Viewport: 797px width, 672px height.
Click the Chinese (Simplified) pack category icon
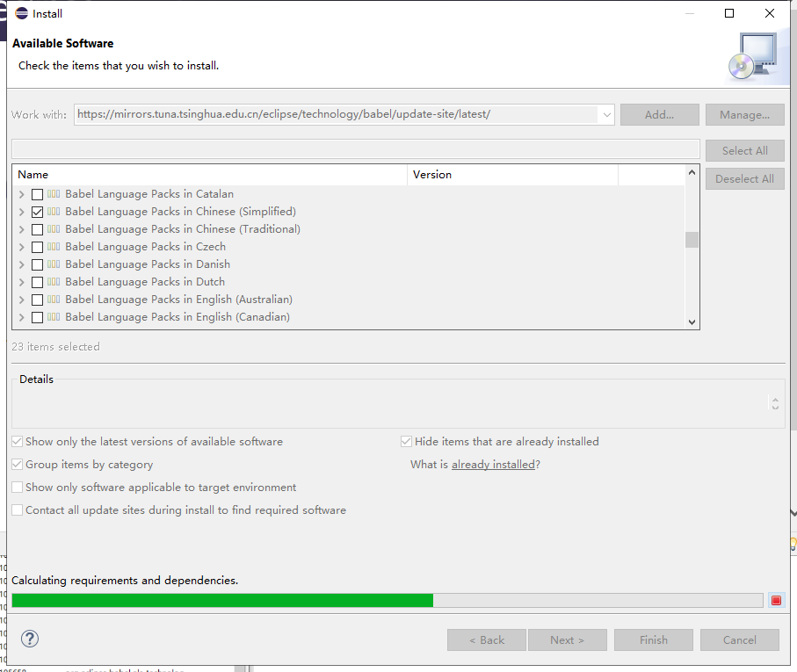tap(54, 212)
